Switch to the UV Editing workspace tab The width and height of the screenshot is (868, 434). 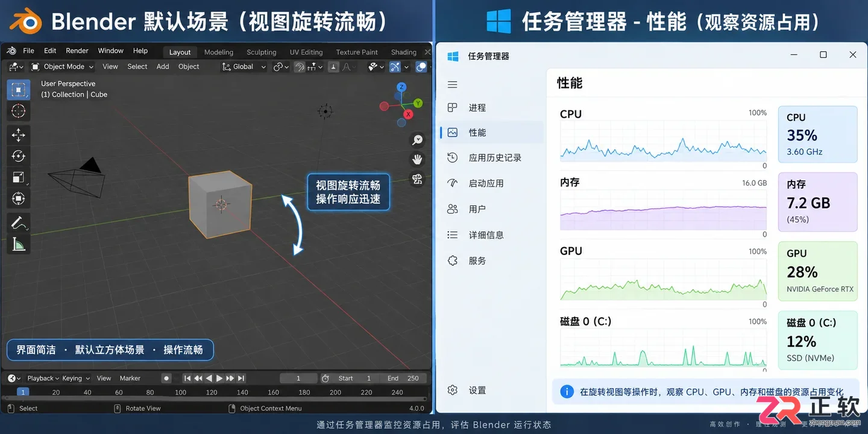306,52
